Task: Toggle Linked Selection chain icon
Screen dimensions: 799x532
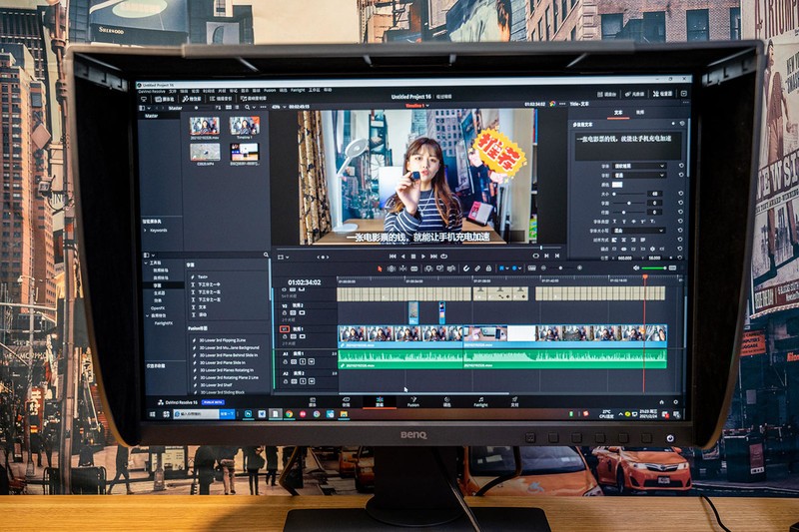Action: tap(477, 268)
